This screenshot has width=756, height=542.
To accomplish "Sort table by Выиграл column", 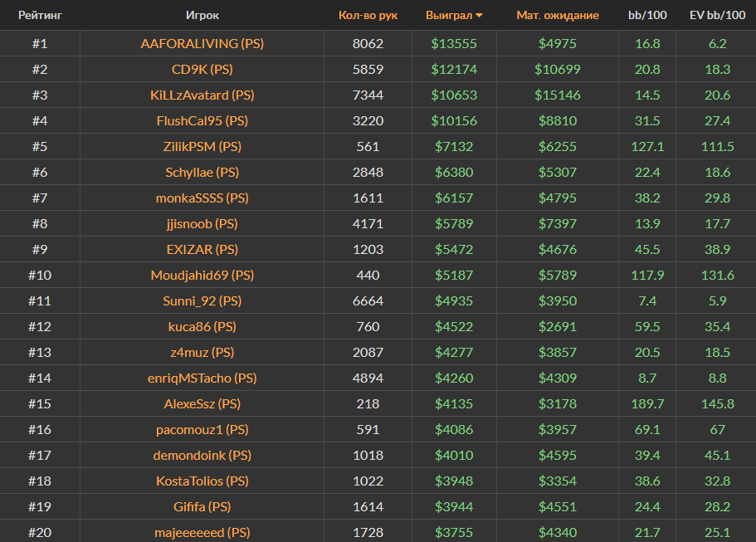I will [449, 15].
